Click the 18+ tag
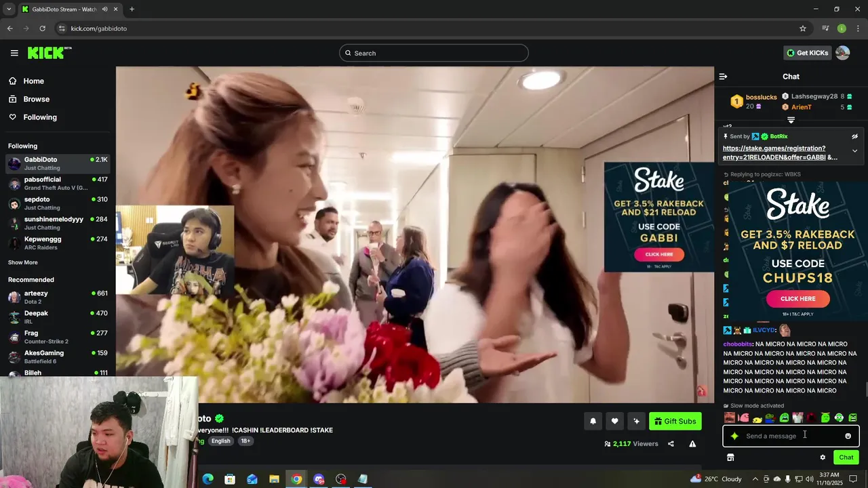The height and width of the screenshot is (488, 868). 245,441
